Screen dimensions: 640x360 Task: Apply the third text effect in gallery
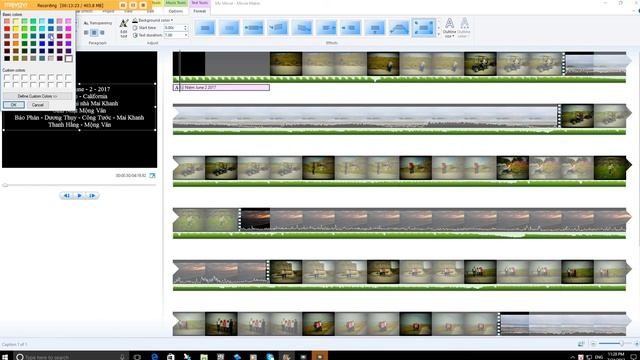click(x=253, y=28)
